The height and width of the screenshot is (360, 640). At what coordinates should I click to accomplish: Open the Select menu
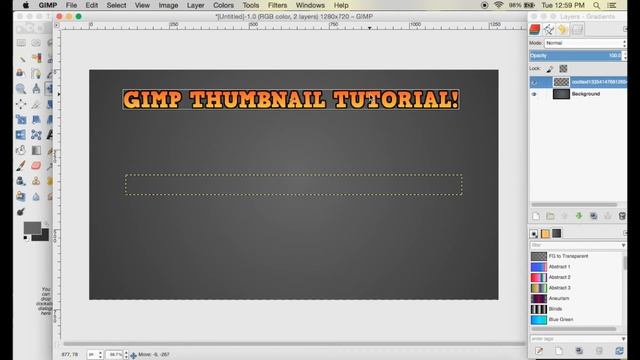pyautogui.click(x=116, y=5)
